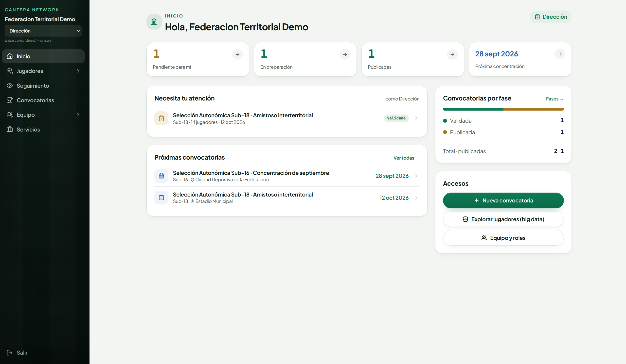
Task: Open chevron beside 28 sept 2026 date
Action: 416,176
